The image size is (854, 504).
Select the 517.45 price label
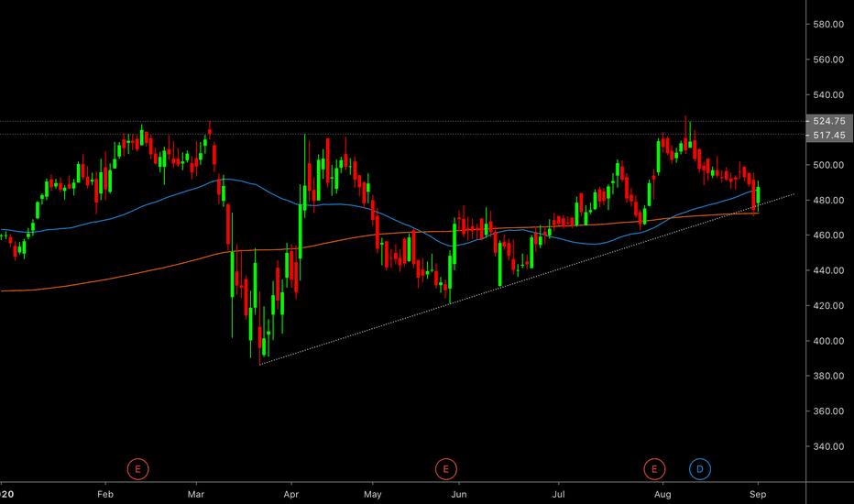click(x=829, y=135)
